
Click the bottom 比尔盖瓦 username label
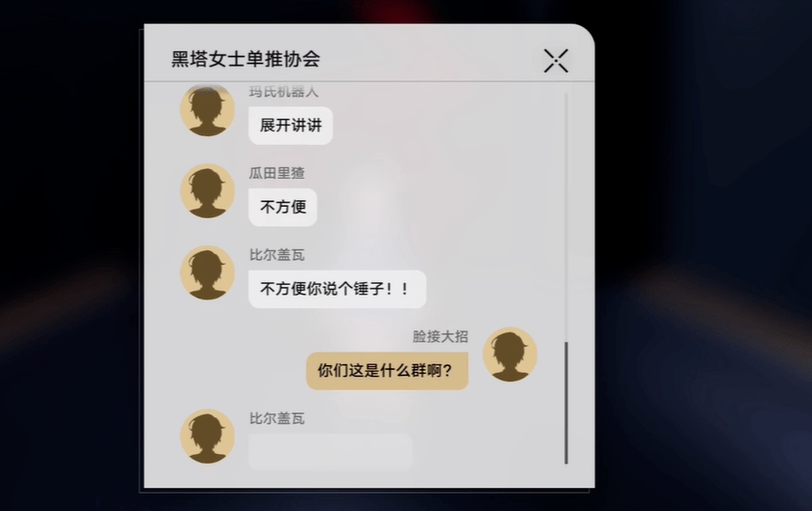point(276,418)
